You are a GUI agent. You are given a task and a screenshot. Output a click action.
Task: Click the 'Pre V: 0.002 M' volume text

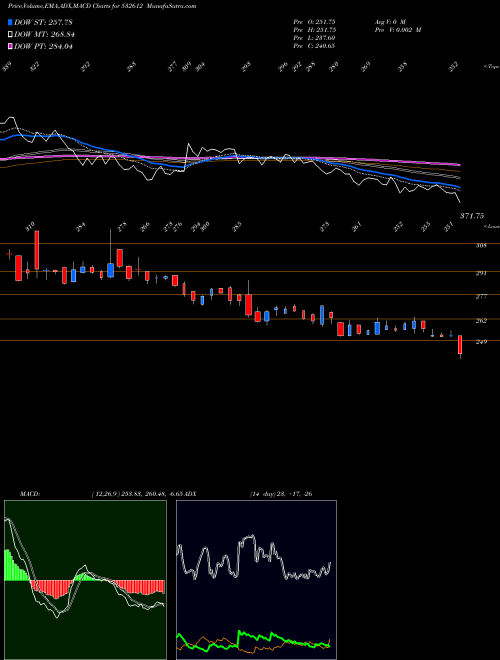(398, 30)
